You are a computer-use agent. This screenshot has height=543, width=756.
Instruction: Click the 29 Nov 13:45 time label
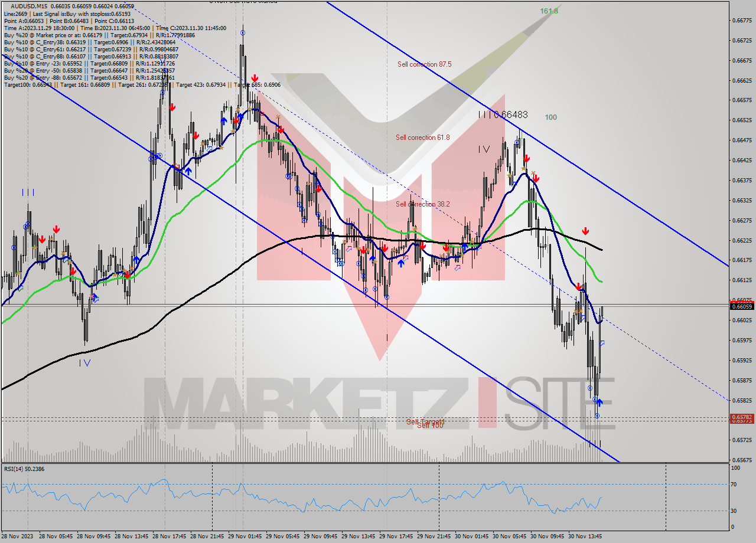tap(360, 537)
